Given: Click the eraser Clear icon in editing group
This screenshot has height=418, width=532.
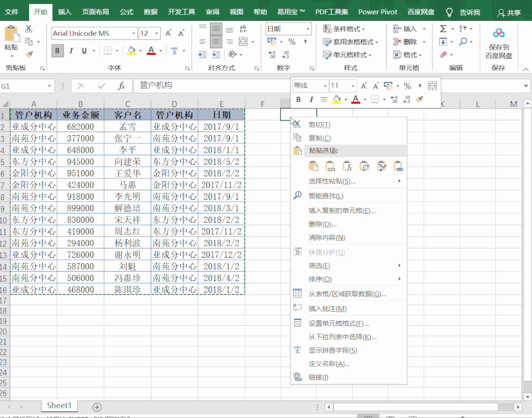Looking at the screenshot, I should (443, 54).
